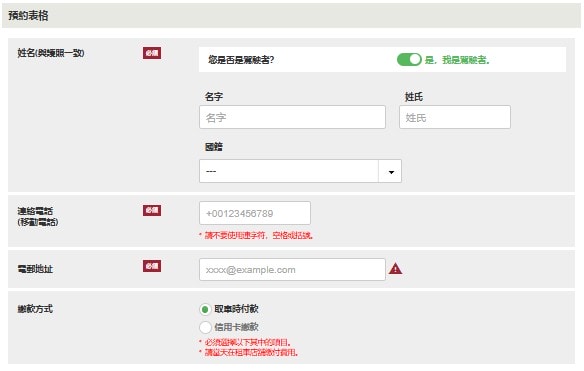Click the email address input field

[292, 269]
